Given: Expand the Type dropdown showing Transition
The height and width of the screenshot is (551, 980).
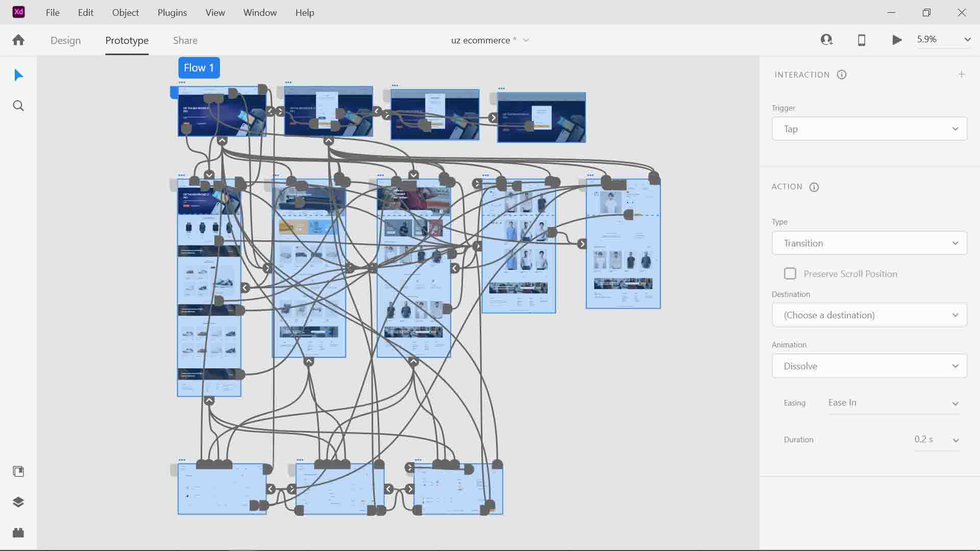Looking at the screenshot, I should (869, 243).
